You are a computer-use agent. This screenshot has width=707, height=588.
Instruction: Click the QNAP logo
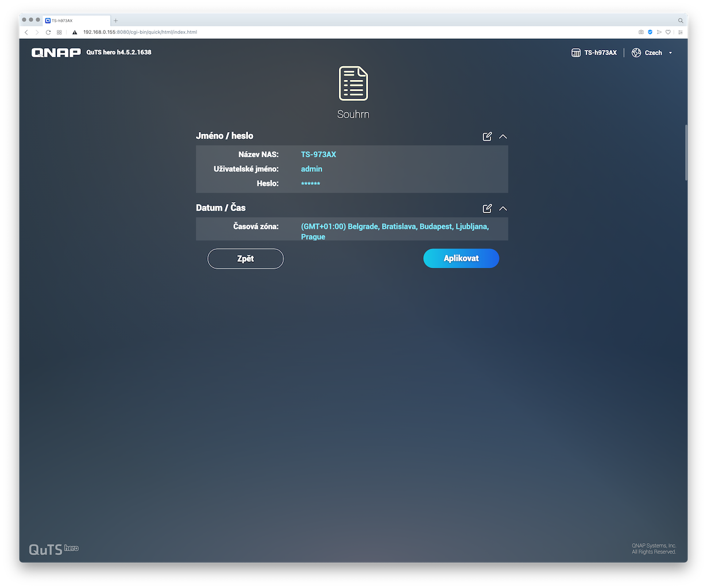pos(56,53)
